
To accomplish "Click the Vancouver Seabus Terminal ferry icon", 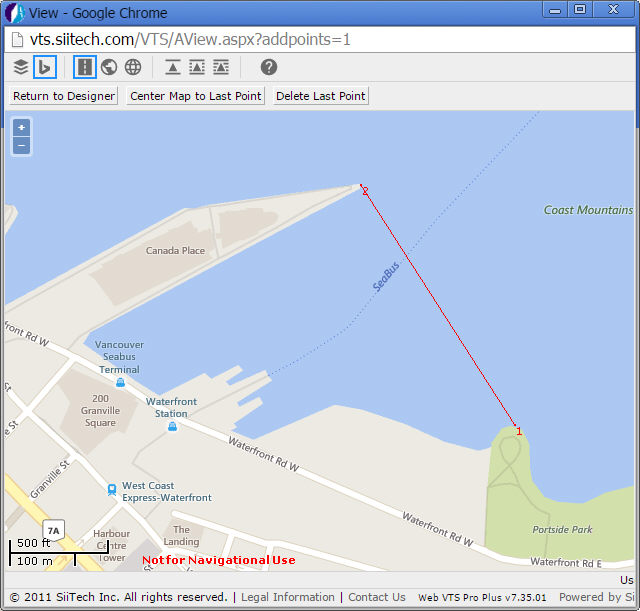I will (x=120, y=382).
